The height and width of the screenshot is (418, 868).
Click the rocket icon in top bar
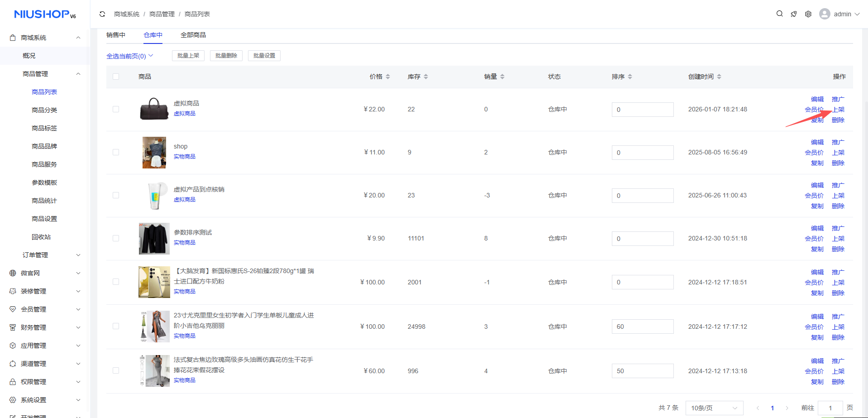pyautogui.click(x=794, y=14)
